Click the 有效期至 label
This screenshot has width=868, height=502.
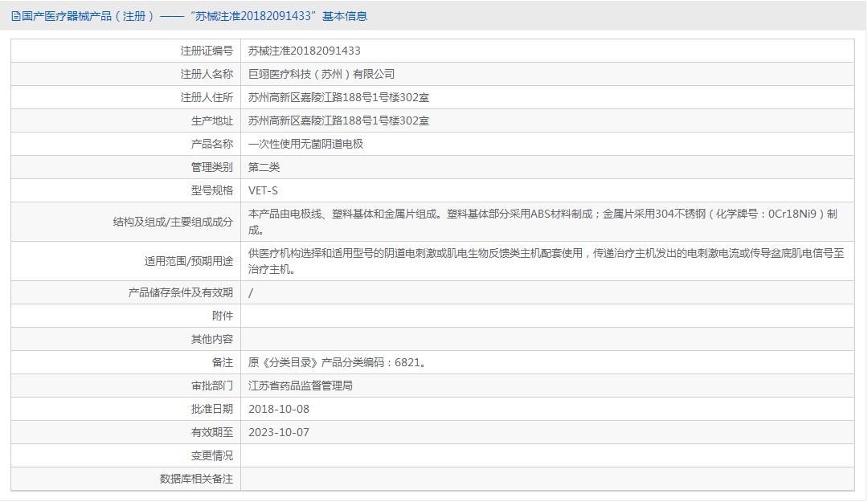coord(212,432)
